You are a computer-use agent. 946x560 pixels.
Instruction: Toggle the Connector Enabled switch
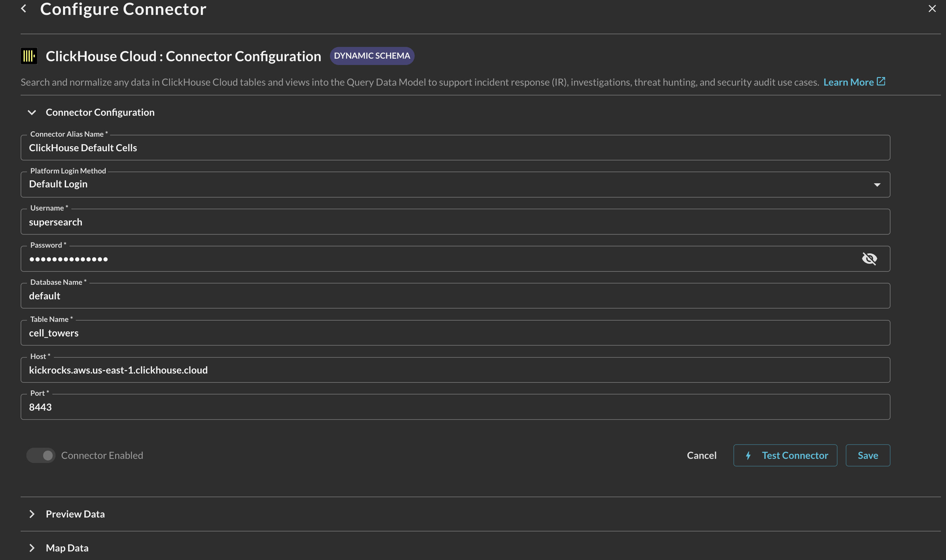coord(41,455)
